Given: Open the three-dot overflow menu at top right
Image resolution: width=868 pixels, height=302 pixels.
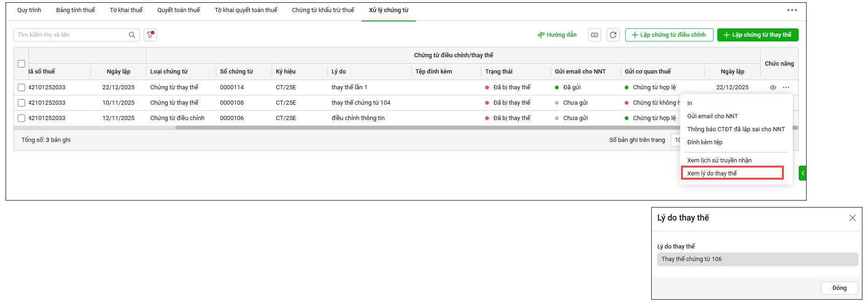Looking at the screenshot, I should (792, 10).
